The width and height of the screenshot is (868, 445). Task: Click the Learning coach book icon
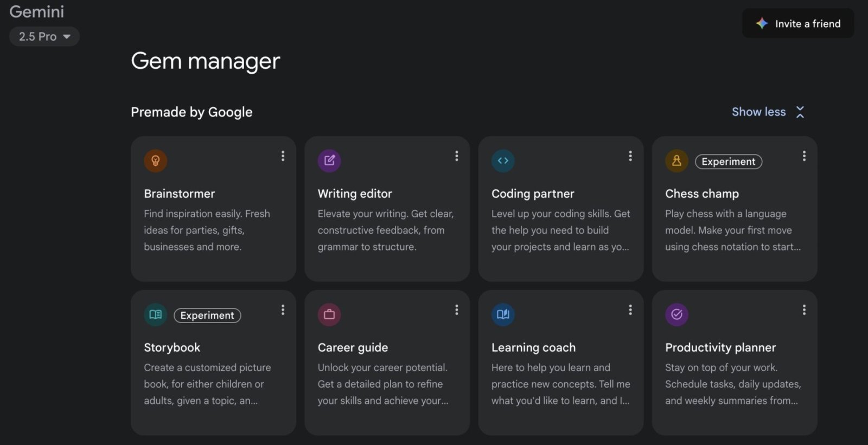tap(503, 314)
